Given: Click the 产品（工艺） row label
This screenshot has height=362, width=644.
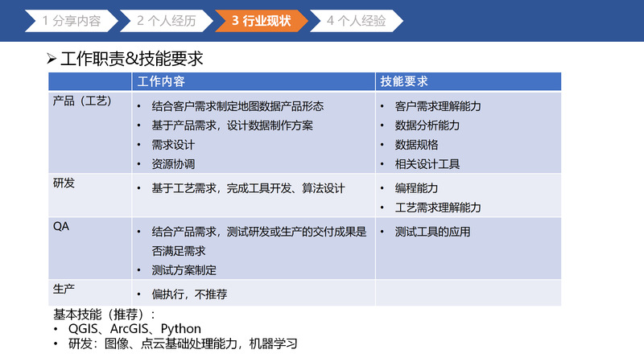Looking at the screenshot, I should 81,101.
